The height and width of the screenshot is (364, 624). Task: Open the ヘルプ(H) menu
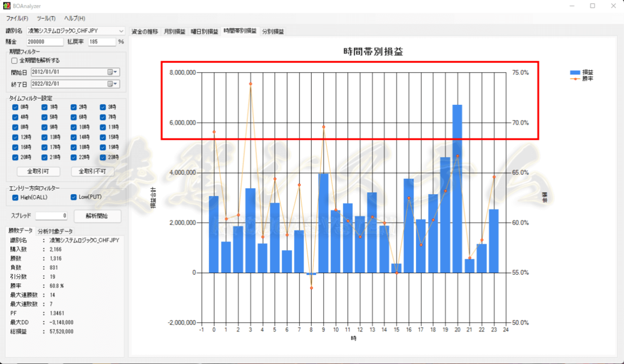pos(75,18)
